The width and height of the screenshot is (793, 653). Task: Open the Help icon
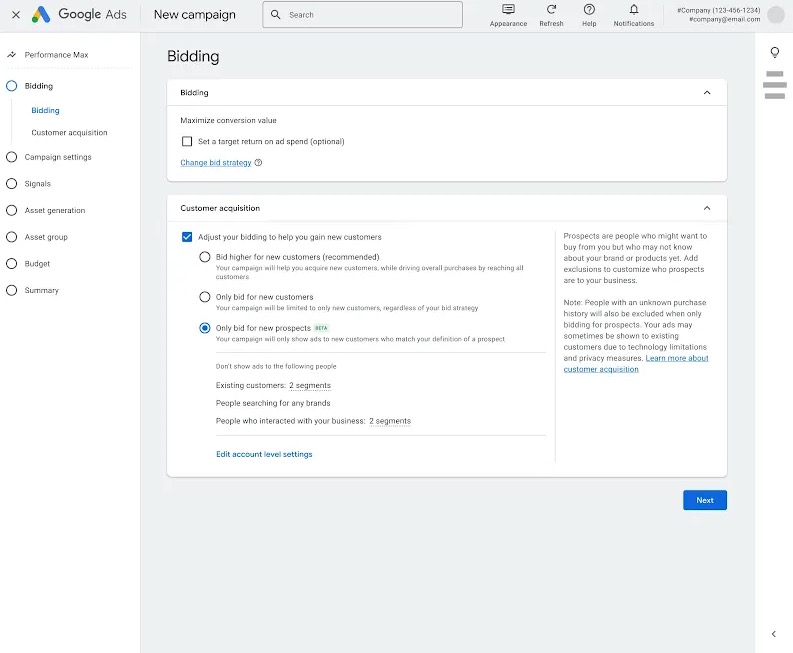[x=589, y=10]
